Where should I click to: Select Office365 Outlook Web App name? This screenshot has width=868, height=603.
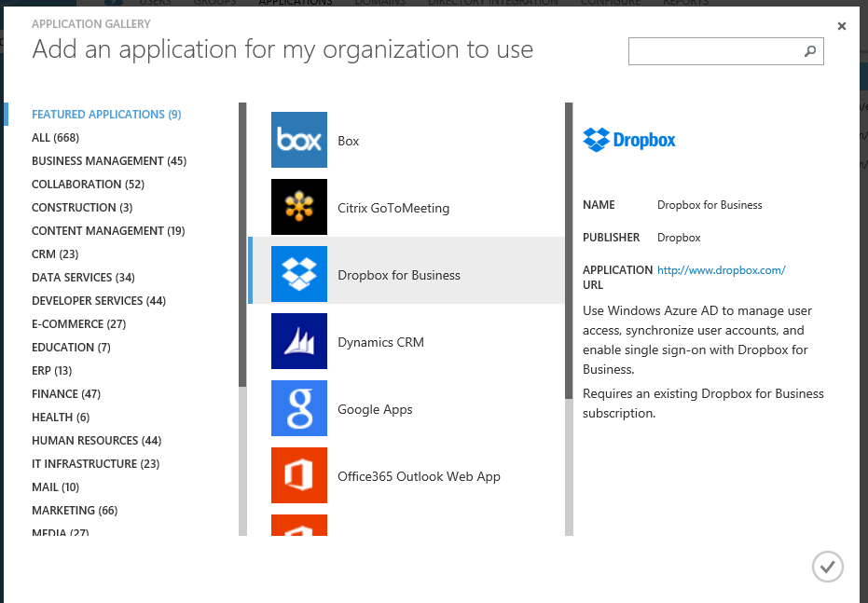click(419, 476)
